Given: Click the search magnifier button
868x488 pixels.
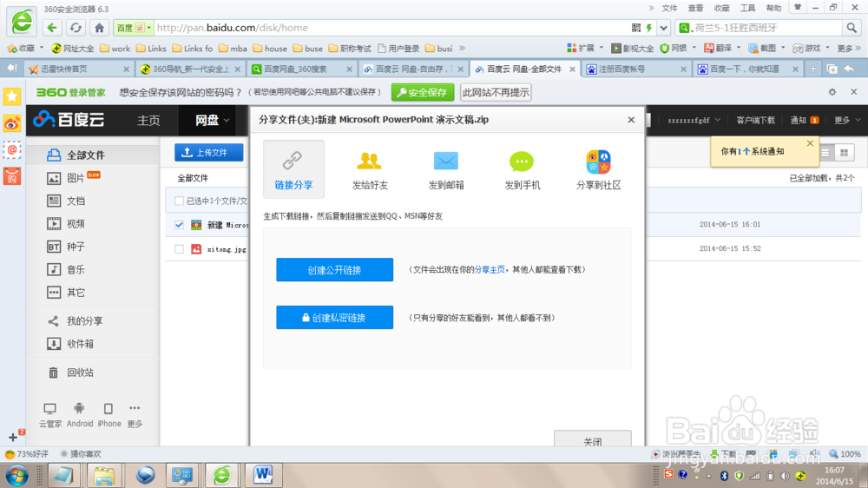Looking at the screenshot, I should pos(852,28).
